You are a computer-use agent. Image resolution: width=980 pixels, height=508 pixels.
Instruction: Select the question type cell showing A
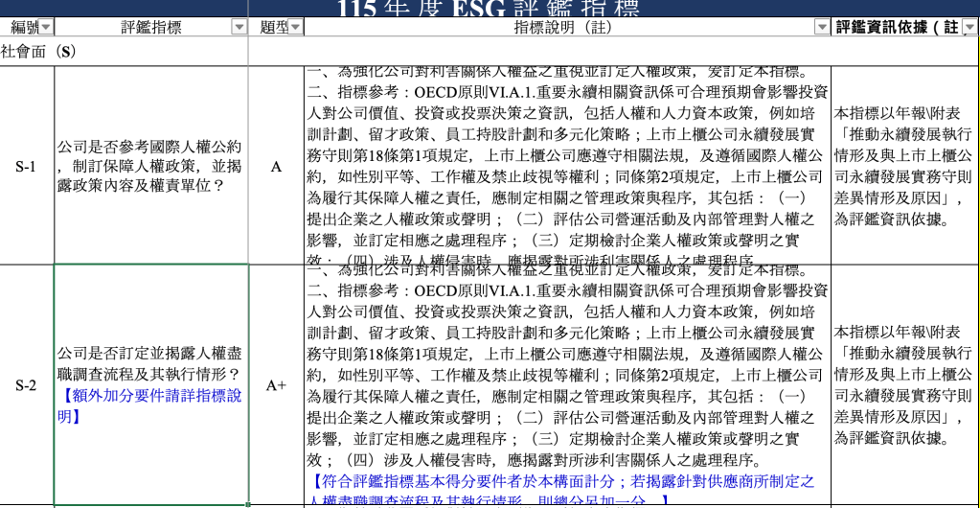tap(277, 167)
